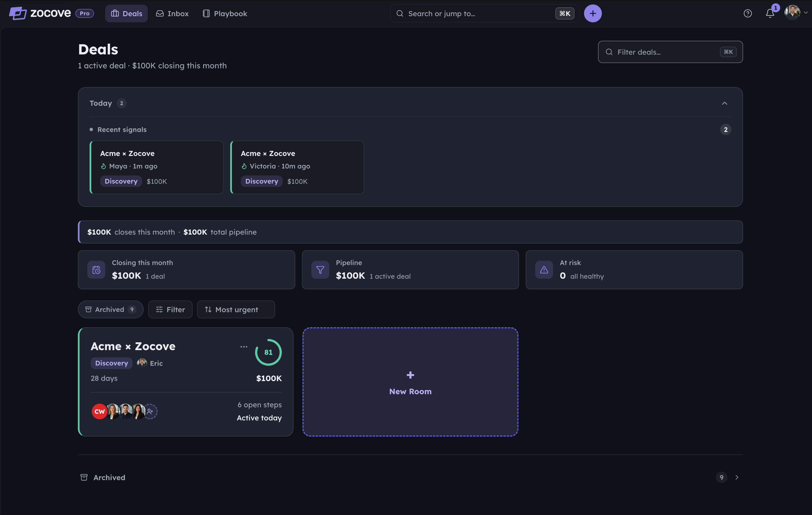Expand the Archived section row

click(x=410, y=477)
